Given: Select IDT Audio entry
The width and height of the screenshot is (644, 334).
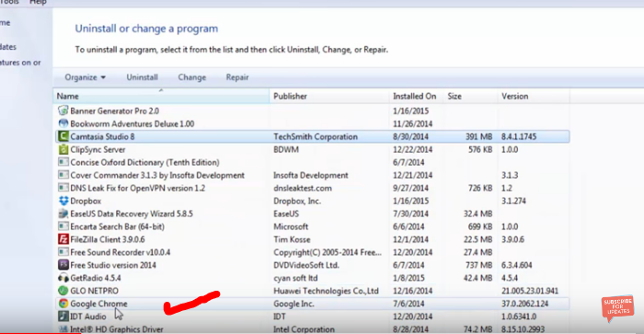Looking at the screenshot, I should [x=88, y=317].
